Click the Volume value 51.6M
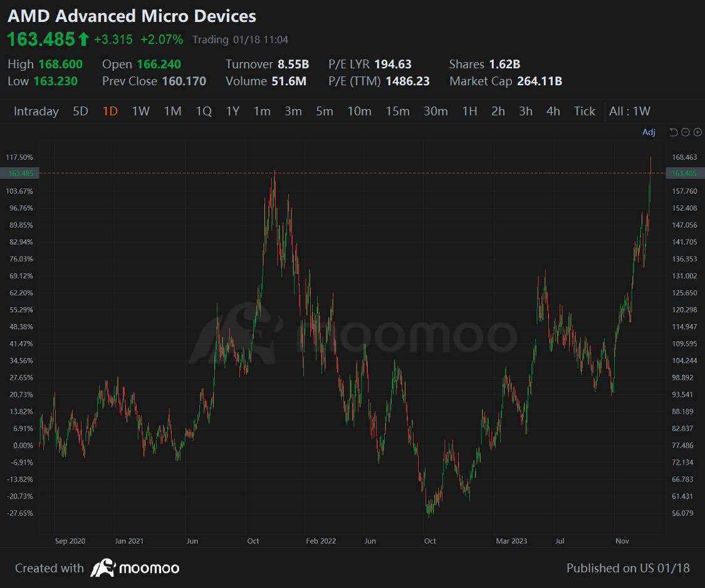 (x=289, y=81)
